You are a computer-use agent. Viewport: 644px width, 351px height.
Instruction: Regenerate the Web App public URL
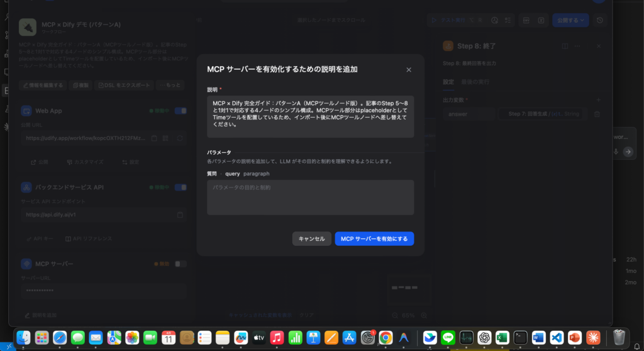pyautogui.click(x=179, y=138)
